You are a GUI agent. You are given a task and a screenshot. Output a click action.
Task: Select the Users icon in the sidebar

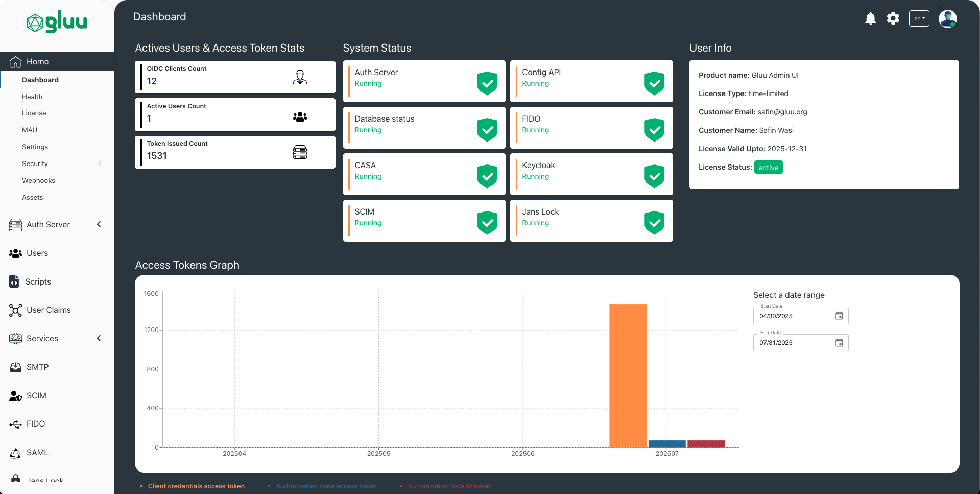click(15, 253)
